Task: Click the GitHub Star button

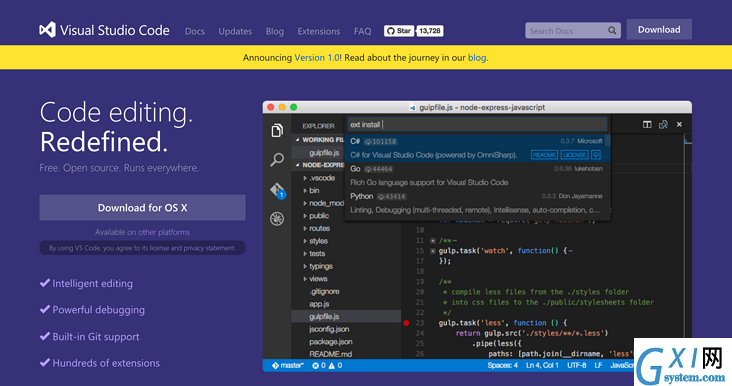Action: 399,31
